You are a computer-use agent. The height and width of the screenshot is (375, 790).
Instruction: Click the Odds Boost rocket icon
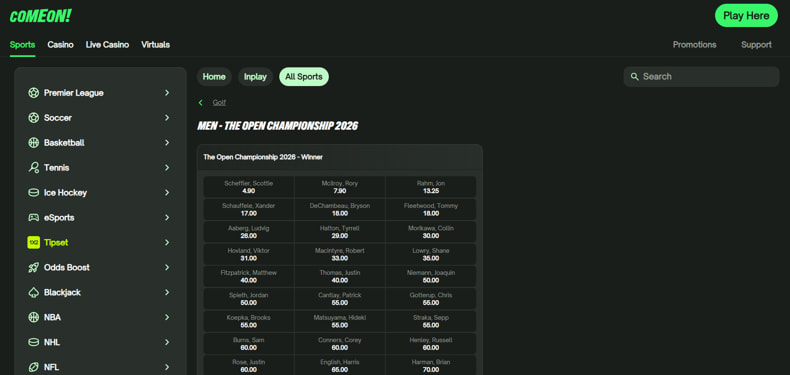(x=34, y=268)
